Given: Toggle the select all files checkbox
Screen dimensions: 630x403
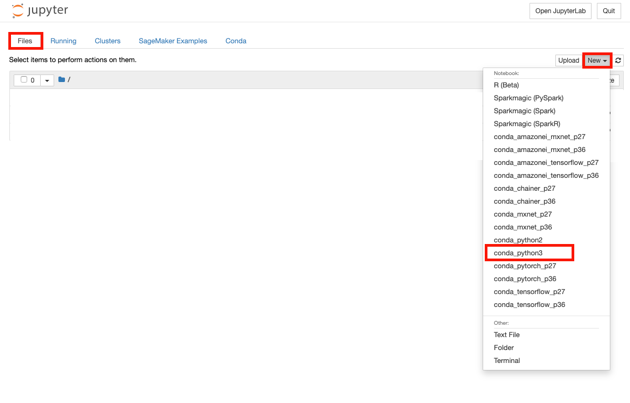Looking at the screenshot, I should pos(24,80).
